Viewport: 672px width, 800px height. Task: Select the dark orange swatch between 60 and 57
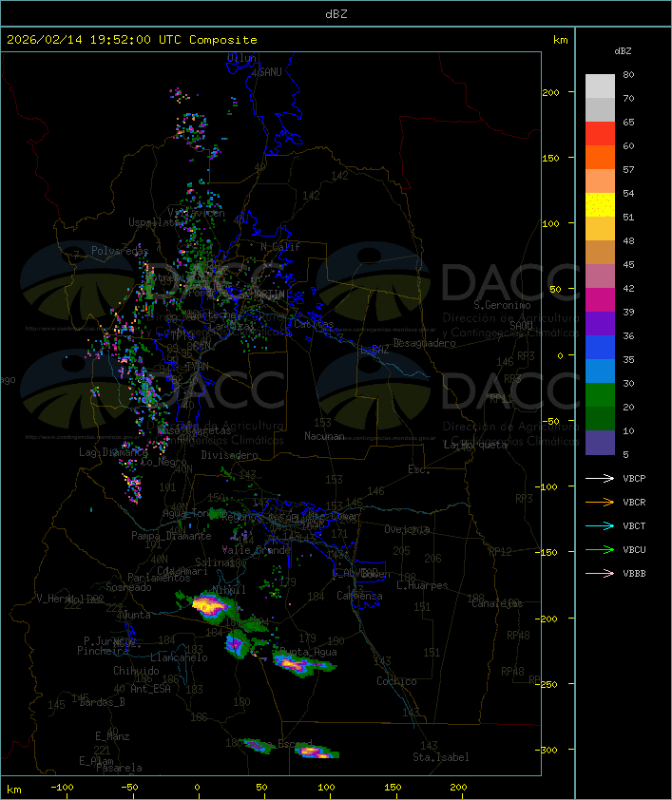[x=600, y=157]
